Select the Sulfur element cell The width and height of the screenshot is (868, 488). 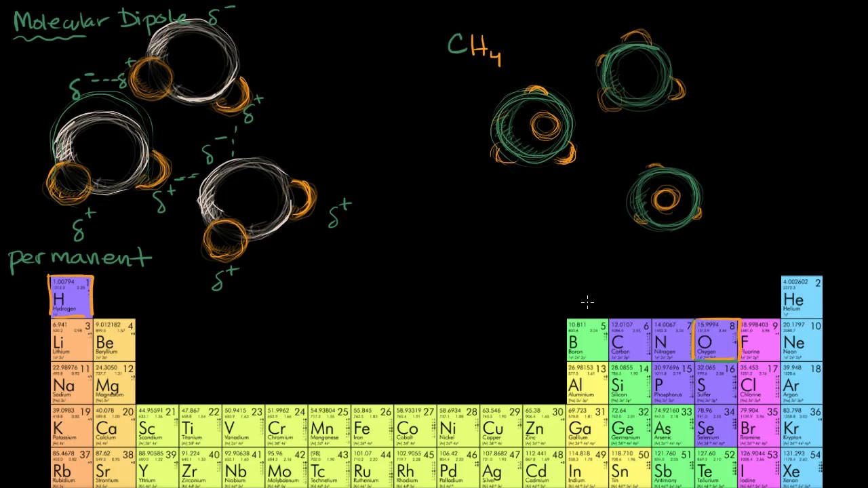[716, 382]
